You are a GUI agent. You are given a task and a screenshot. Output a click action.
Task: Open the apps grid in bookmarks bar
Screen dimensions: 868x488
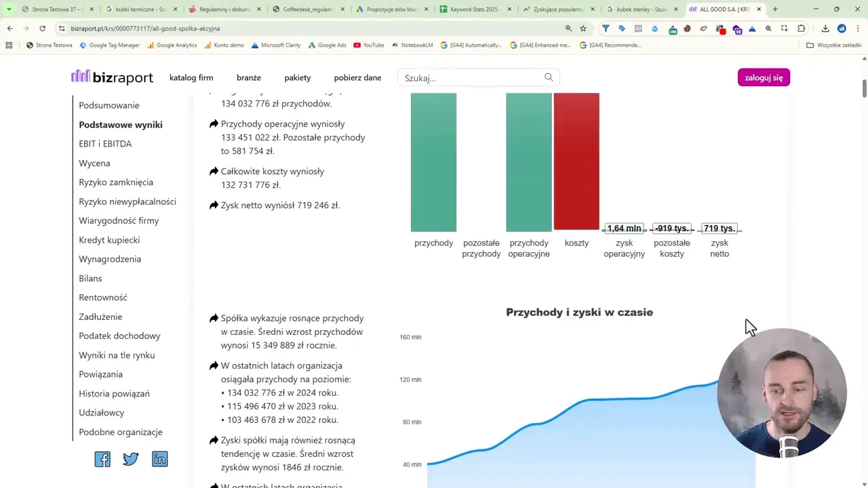pyautogui.click(x=9, y=45)
